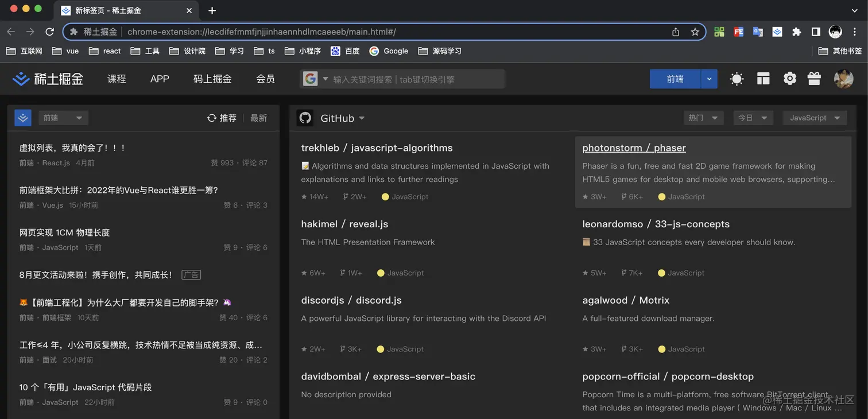The height and width of the screenshot is (419, 868).
Task: Open the layout switcher icon
Action: pos(763,79)
